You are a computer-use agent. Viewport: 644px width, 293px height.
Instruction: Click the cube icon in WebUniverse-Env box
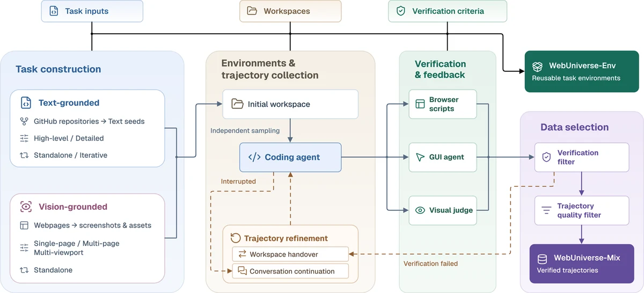tap(537, 66)
